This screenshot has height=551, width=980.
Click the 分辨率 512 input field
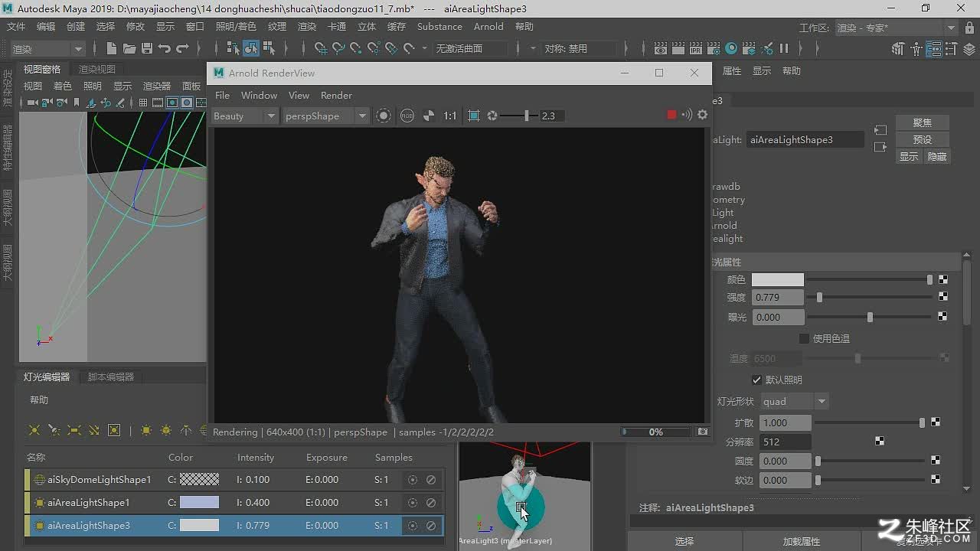tap(786, 442)
